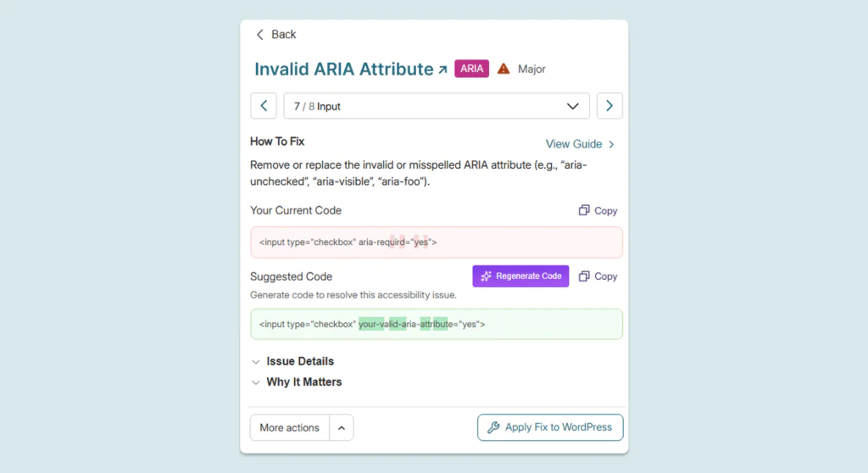Click the sparkle icon on Regenerate Code
Viewport: 868px width, 473px height.
(x=486, y=275)
